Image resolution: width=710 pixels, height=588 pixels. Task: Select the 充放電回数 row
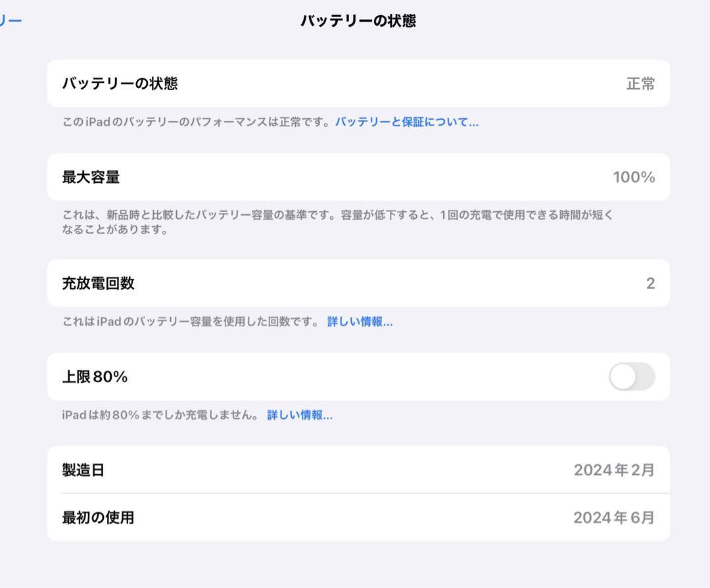tap(358, 283)
